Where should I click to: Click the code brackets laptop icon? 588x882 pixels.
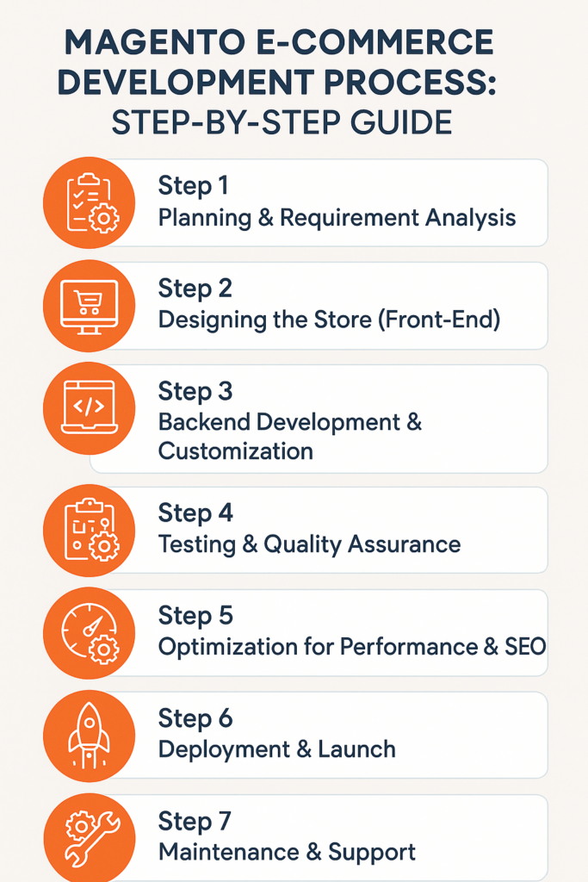tap(89, 408)
